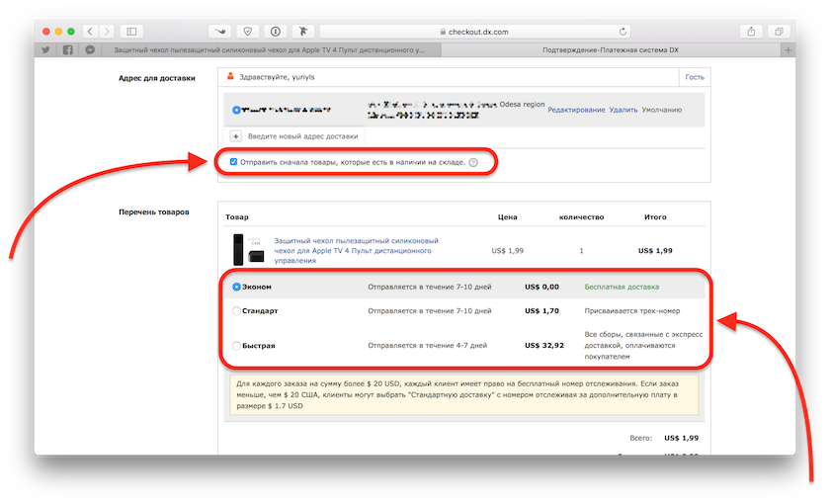The image size is (830, 504).
Task: Toggle ship in-stock items first checkbox
Action: click(233, 162)
